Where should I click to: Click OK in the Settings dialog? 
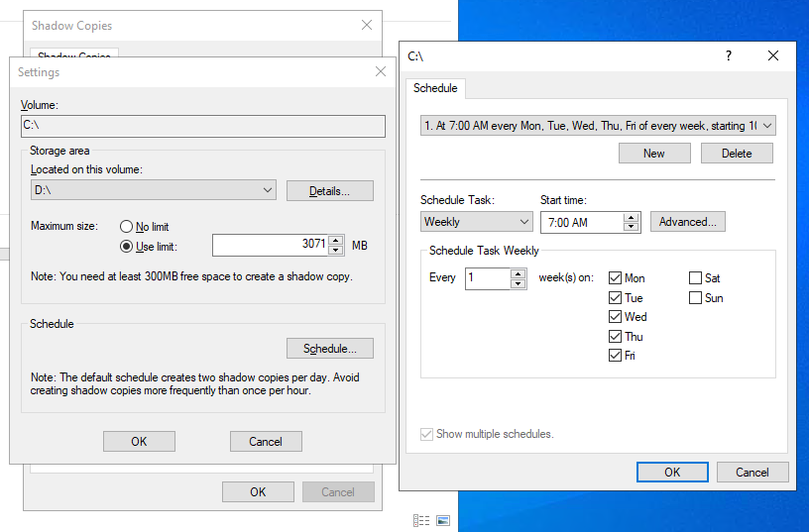139,441
